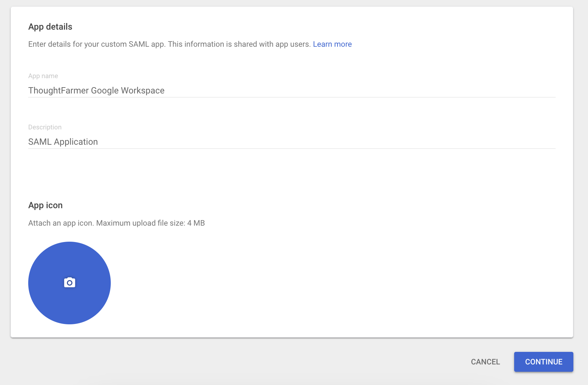Click the App icon heading

point(45,205)
